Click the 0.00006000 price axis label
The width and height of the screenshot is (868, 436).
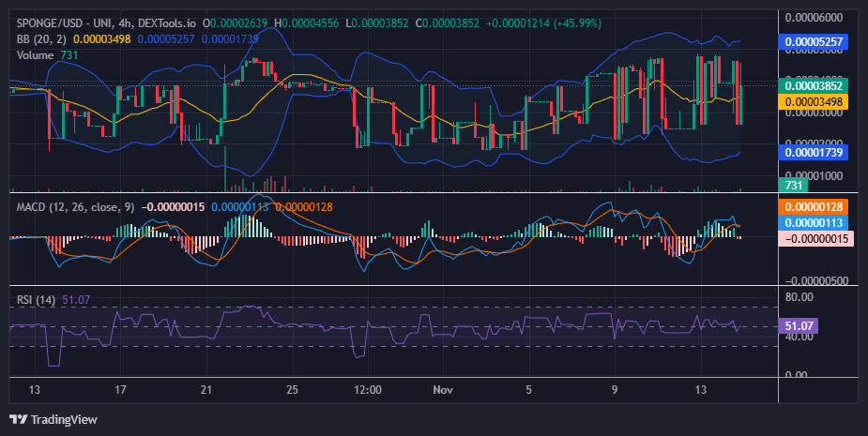point(814,18)
